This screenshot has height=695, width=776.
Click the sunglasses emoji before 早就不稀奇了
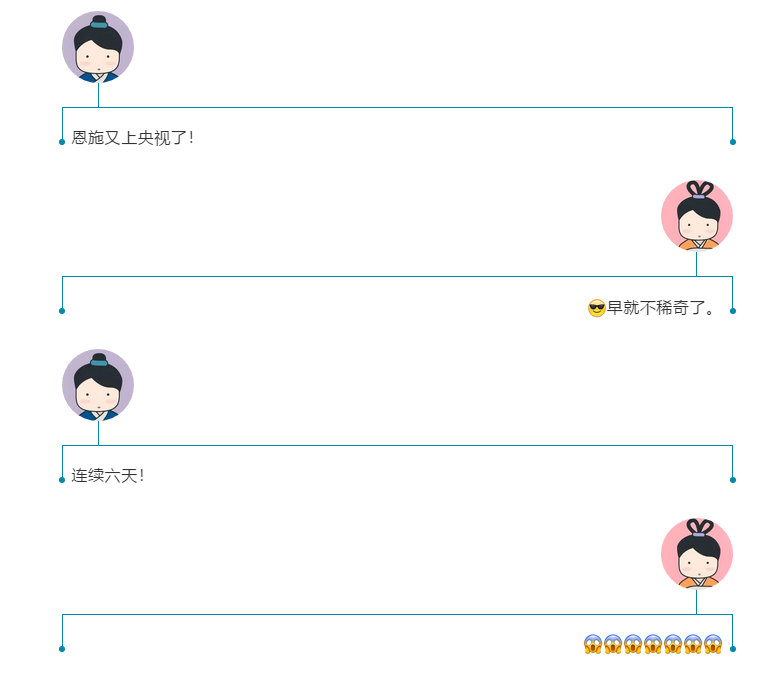pyautogui.click(x=596, y=308)
